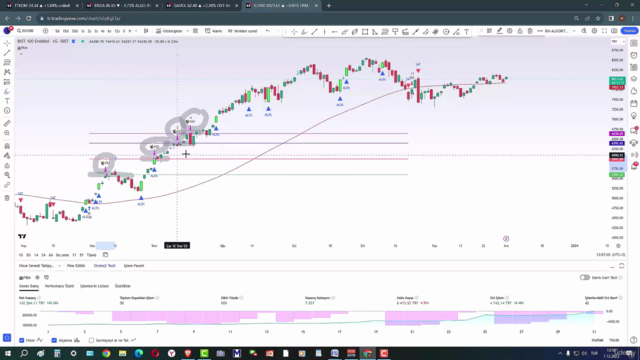This screenshot has width=640, height=360.
Task: Open the candlestick chart type selector
Action: pos(146,31)
